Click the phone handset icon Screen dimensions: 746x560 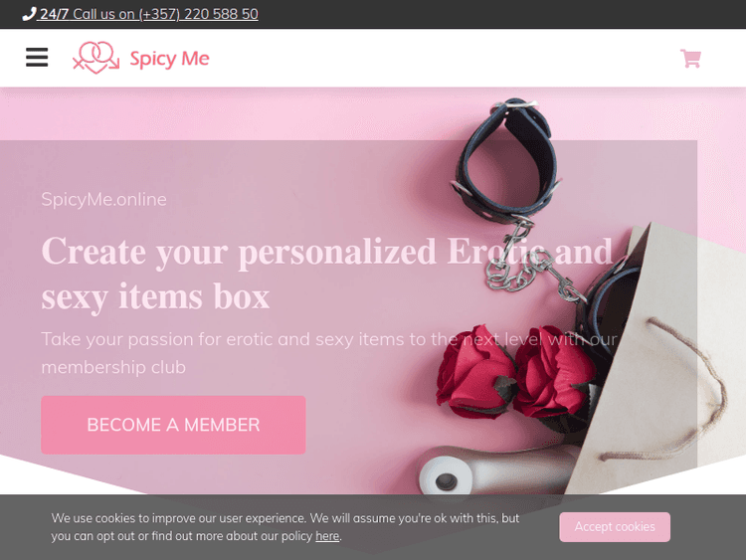(x=29, y=14)
